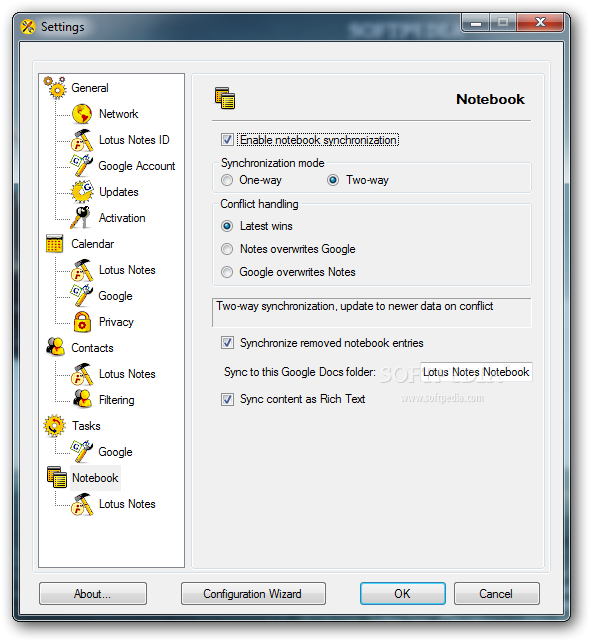The height and width of the screenshot is (642, 591).
Task: Choose Notes overwrites Google option
Action: pyautogui.click(x=227, y=249)
